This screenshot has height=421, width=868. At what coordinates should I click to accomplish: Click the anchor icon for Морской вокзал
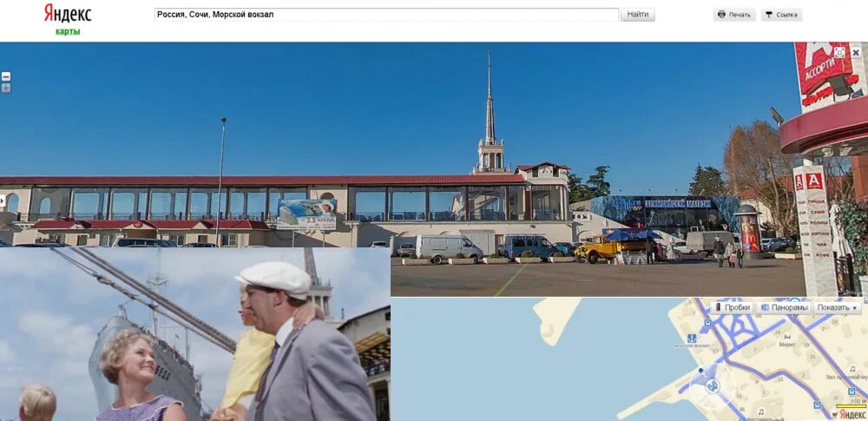[692, 339]
